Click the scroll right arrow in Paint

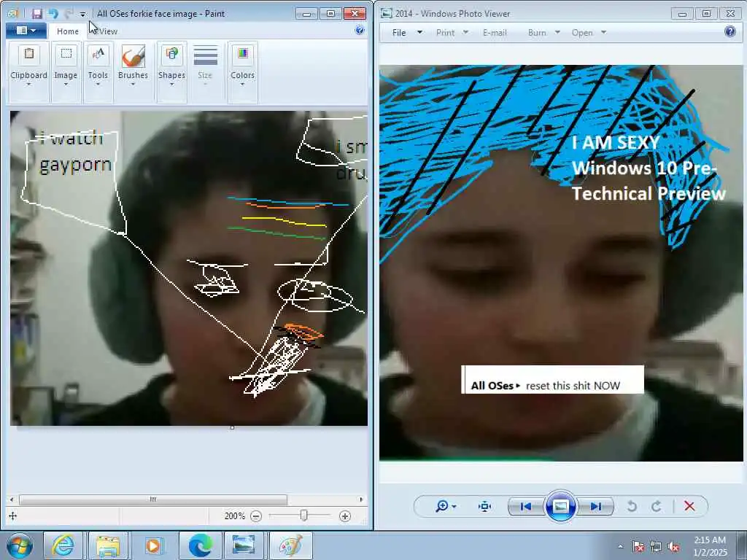[361, 499]
